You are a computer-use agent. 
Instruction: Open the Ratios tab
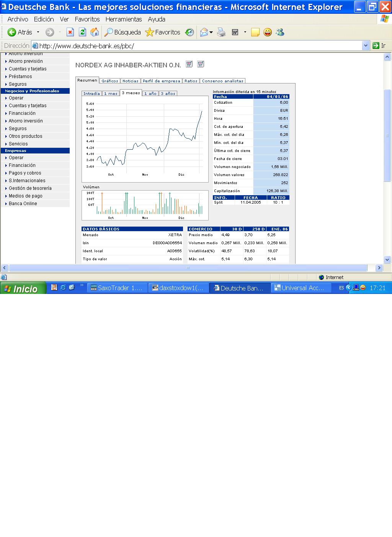pos(191,81)
